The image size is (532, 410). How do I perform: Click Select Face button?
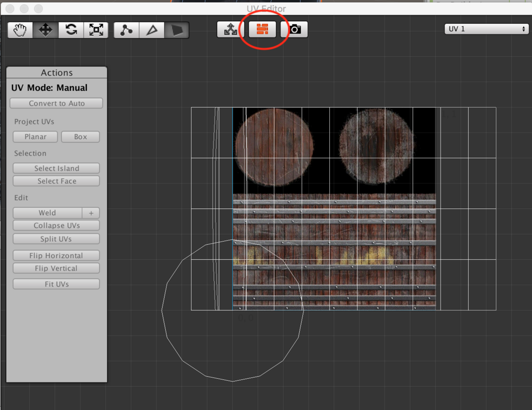(x=56, y=181)
